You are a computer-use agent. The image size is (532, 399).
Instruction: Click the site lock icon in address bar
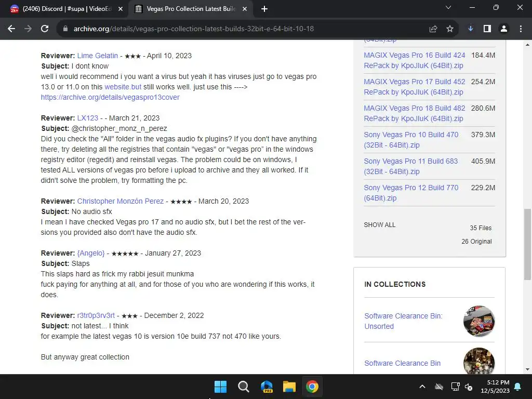pyautogui.click(x=65, y=29)
